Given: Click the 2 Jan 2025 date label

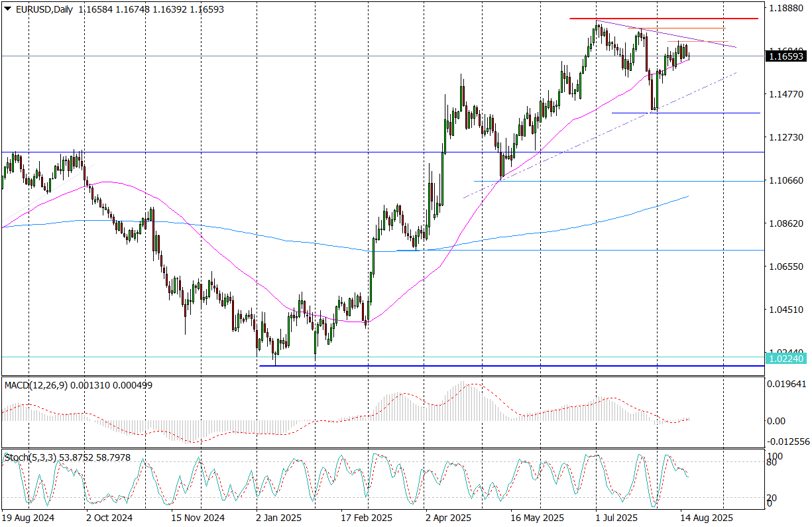Looking at the screenshot, I should pos(280,517).
